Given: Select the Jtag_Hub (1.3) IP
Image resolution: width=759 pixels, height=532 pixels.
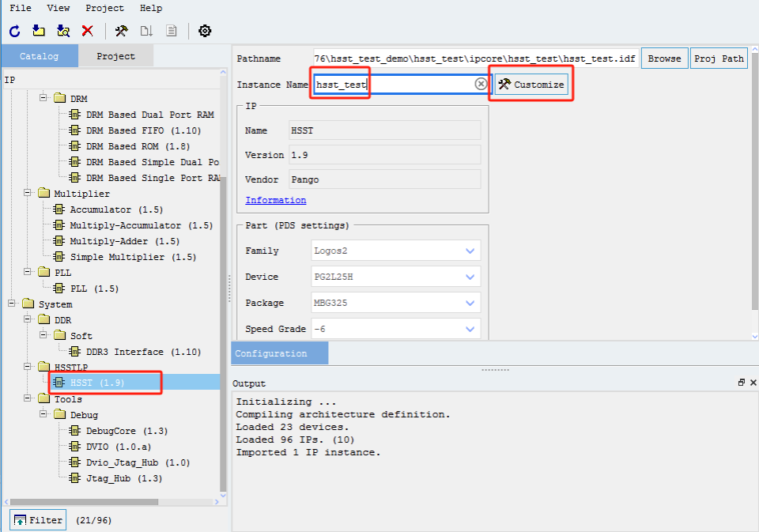Looking at the screenshot, I should click(x=124, y=478).
